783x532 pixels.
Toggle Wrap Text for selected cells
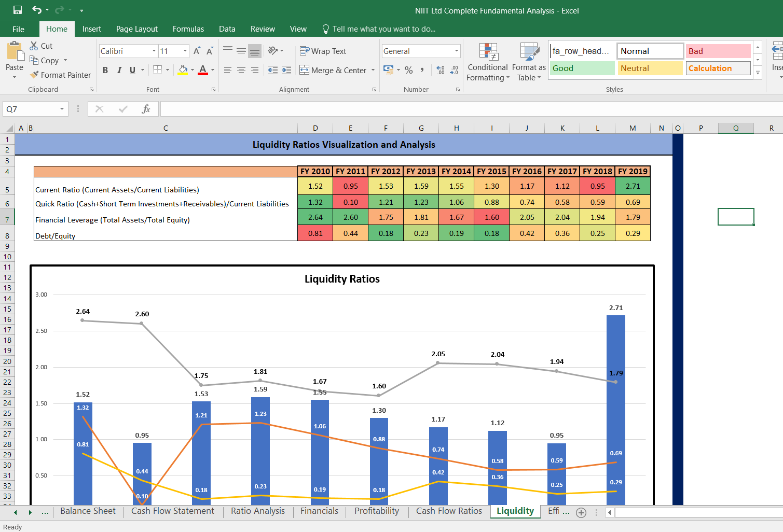point(323,51)
